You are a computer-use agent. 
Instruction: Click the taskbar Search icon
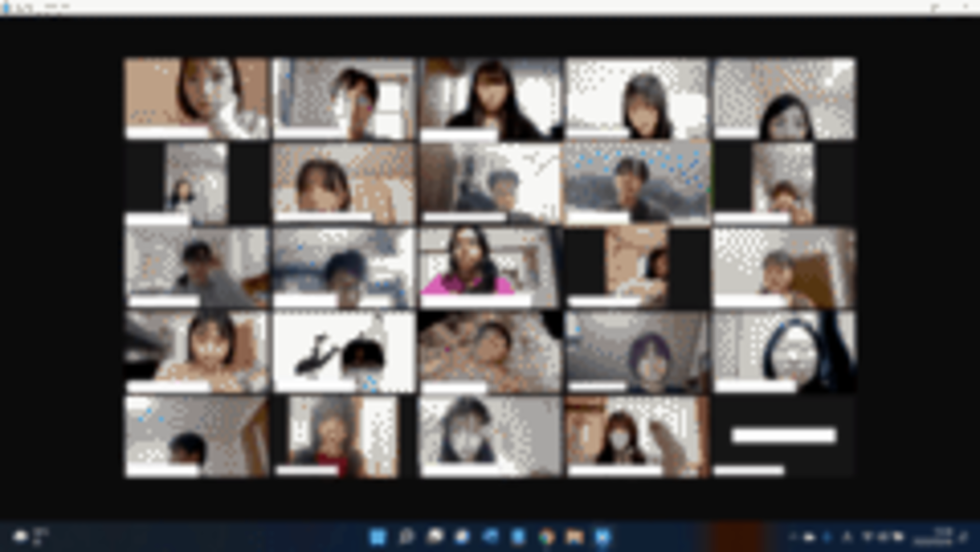coord(406,537)
